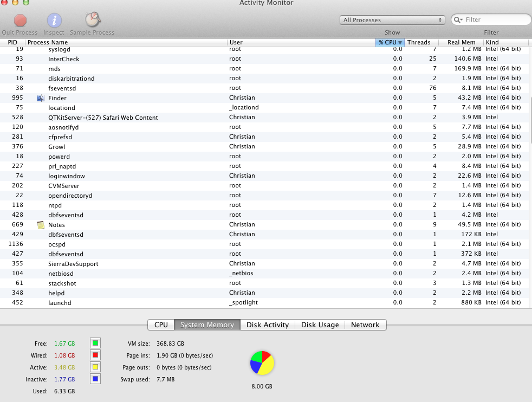
Task: Select the ntpd process row
Action: (x=264, y=205)
